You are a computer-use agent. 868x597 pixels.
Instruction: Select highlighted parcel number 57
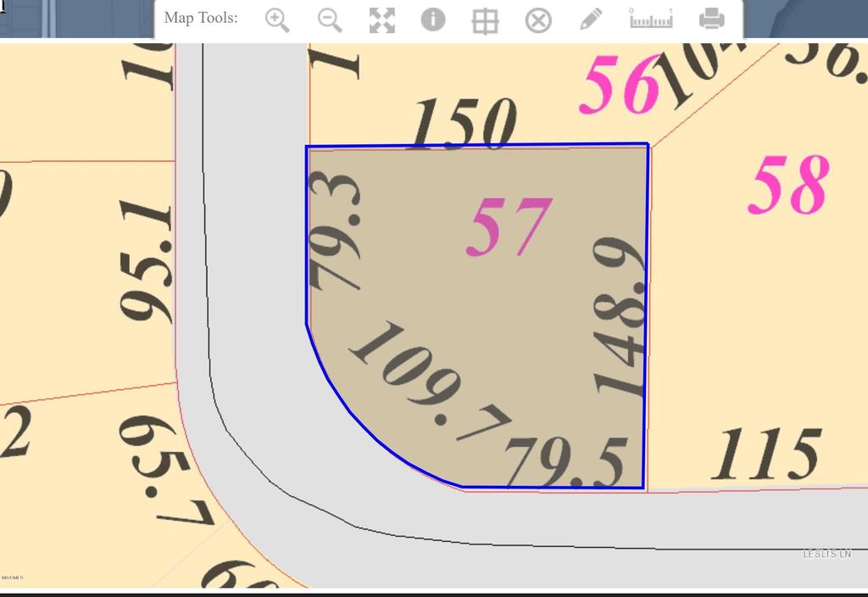[x=509, y=226]
